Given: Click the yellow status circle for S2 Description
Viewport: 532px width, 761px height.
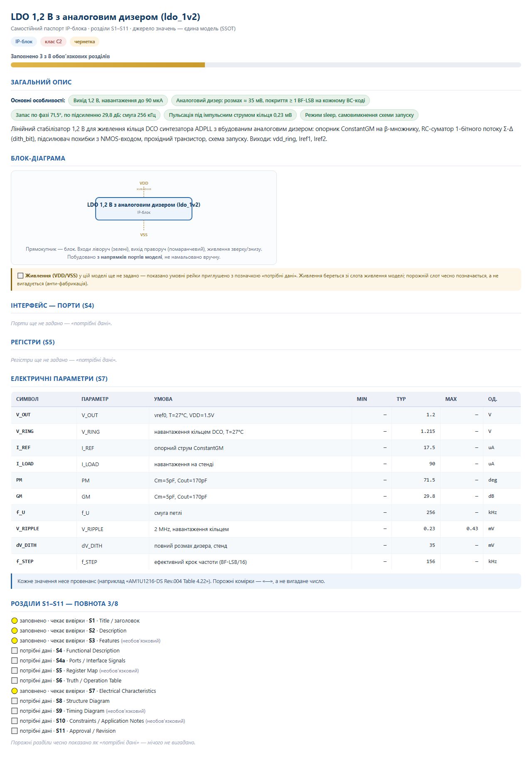Looking at the screenshot, I should click(15, 630).
